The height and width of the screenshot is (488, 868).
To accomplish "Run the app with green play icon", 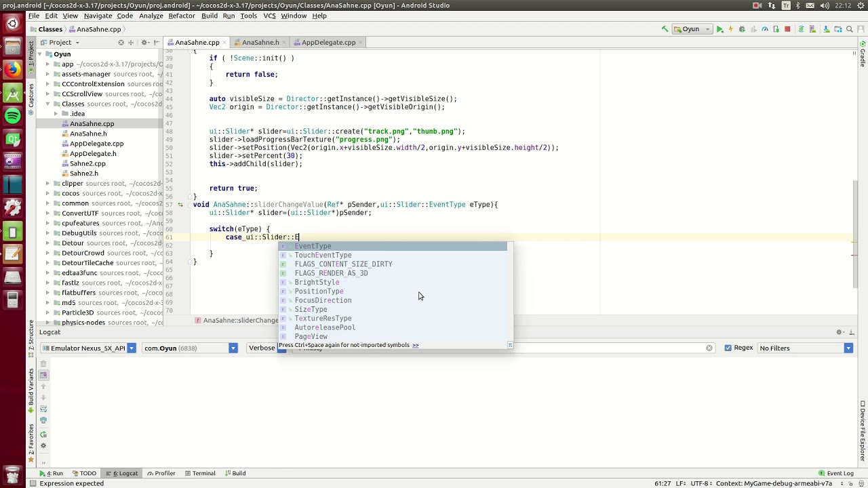I will [x=719, y=29].
